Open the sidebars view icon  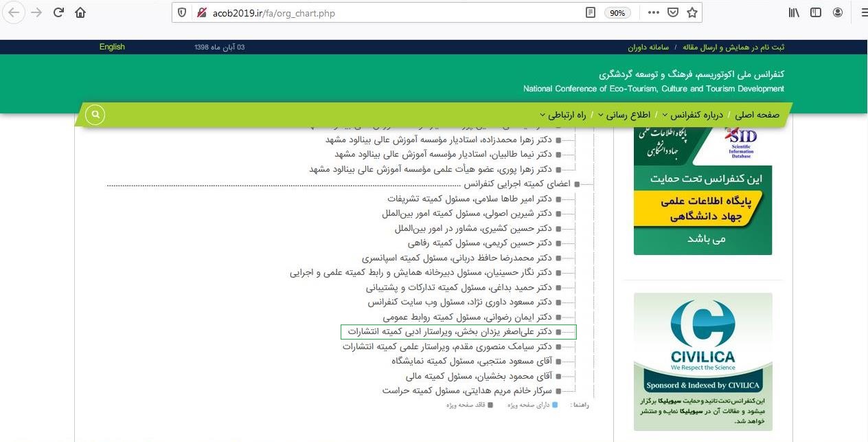tap(815, 12)
